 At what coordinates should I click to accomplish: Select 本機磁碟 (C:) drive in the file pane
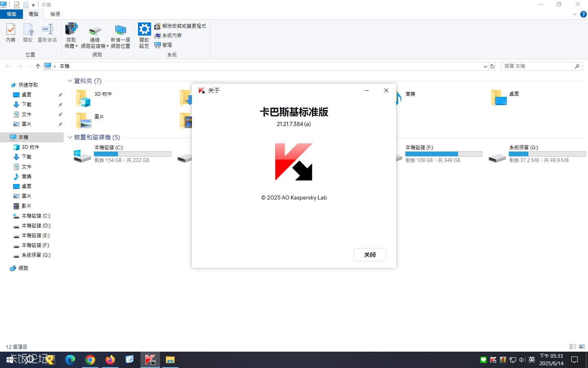point(122,154)
